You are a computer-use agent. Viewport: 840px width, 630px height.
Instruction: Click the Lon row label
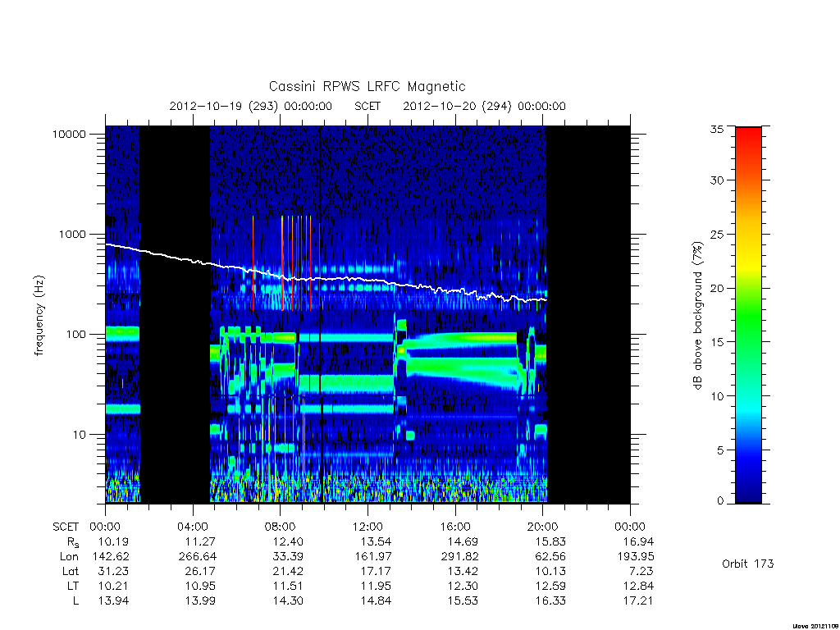tap(69, 557)
